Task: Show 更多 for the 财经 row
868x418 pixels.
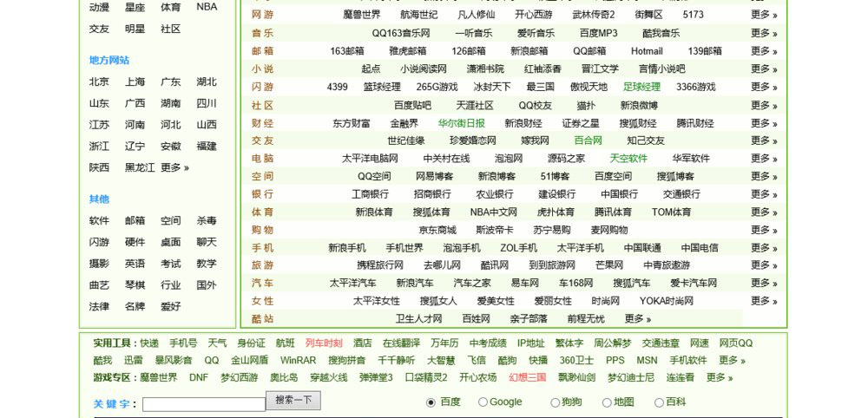Action: point(764,123)
